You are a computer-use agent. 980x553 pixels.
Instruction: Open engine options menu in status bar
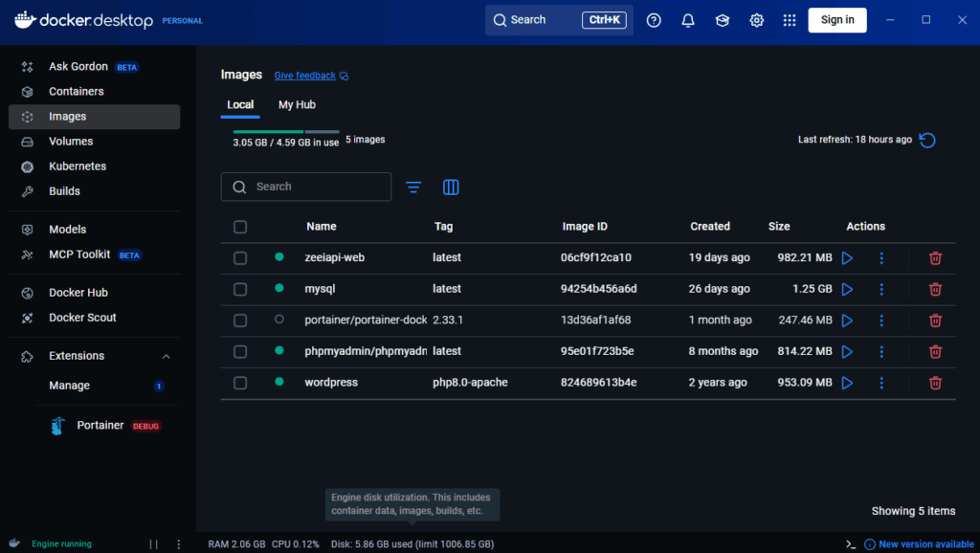(x=179, y=544)
